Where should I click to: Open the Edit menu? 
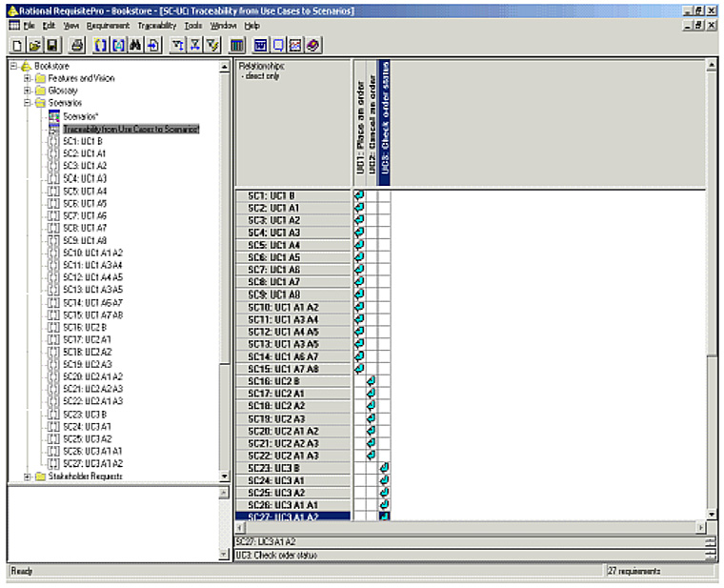click(x=49, y=26)
